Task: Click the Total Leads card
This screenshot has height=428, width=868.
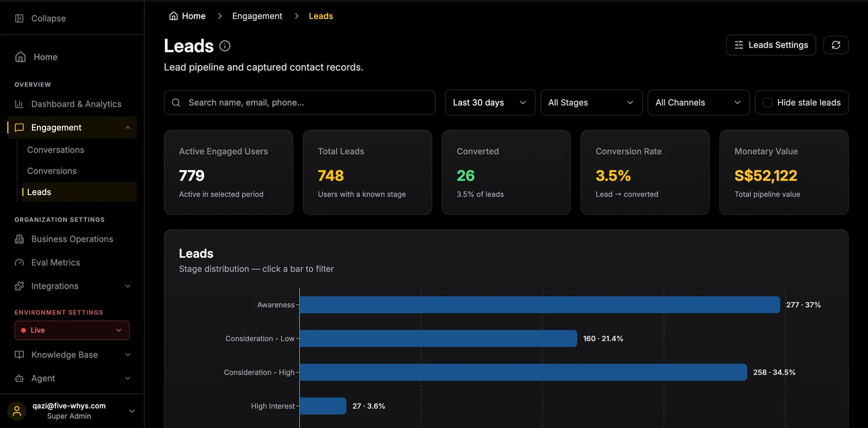Action: pos(367,173)
